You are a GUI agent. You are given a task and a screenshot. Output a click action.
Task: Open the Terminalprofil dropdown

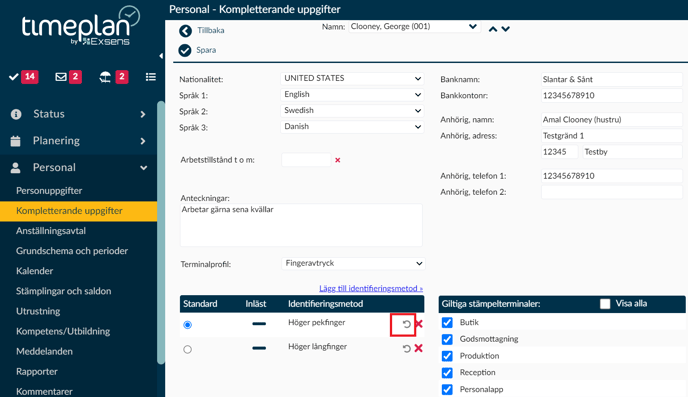[x=353, y=264]
